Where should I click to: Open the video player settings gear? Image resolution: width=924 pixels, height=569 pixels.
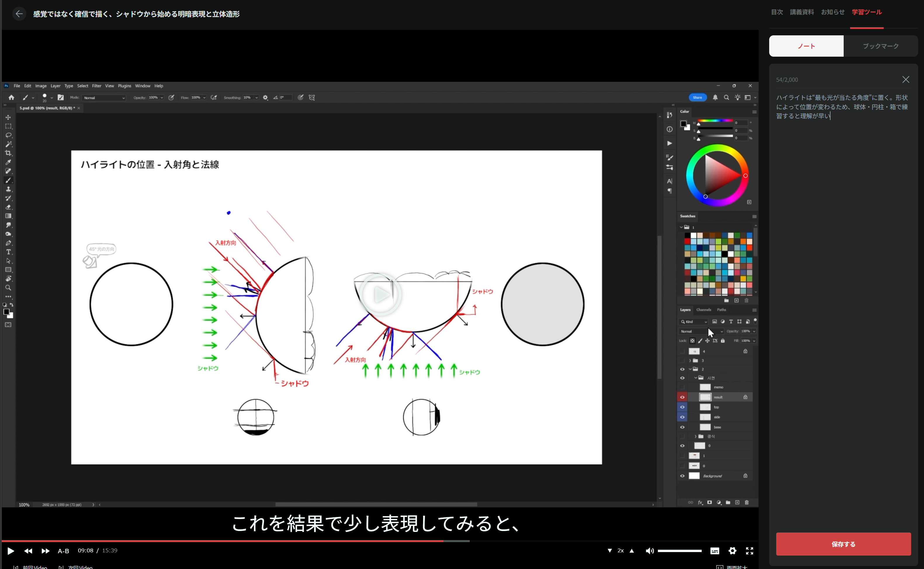click(x=732, y=551)
